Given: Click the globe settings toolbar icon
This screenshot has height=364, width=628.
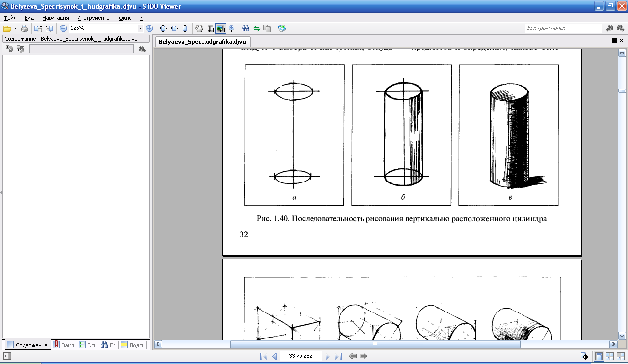Looking at the screenshot, I should point(281,28).
